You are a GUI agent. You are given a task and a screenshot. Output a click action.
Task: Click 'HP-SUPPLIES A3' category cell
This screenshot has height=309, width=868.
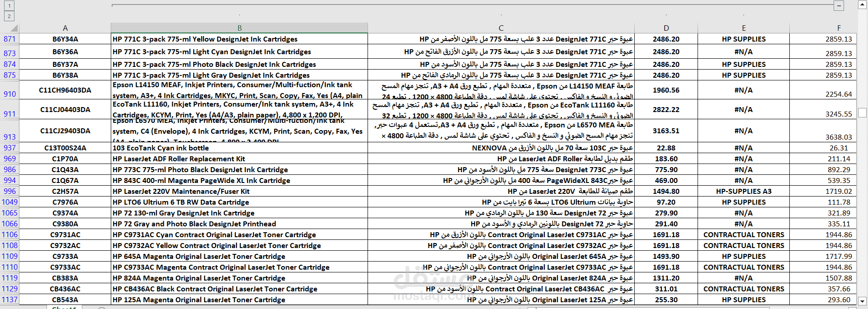[744, 191]
